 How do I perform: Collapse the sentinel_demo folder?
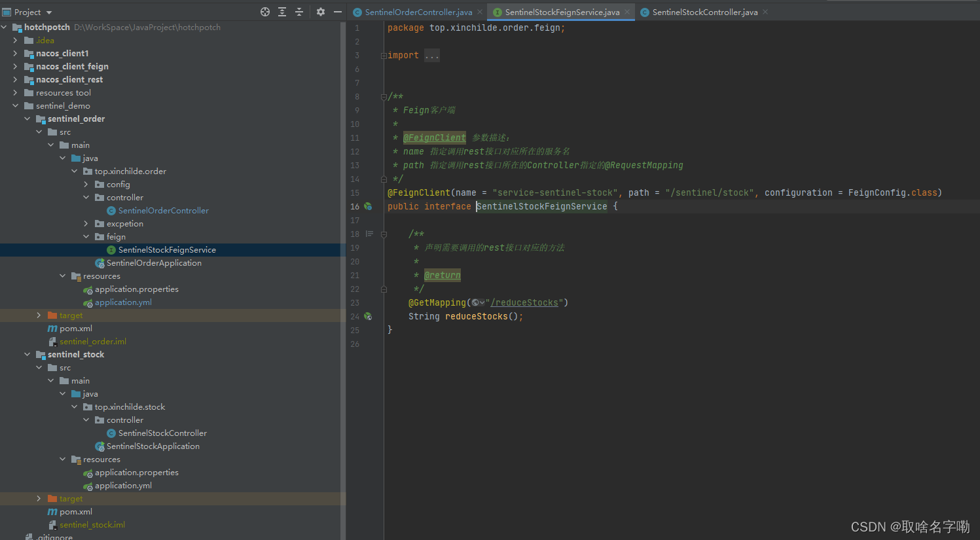tap(15, 105)
